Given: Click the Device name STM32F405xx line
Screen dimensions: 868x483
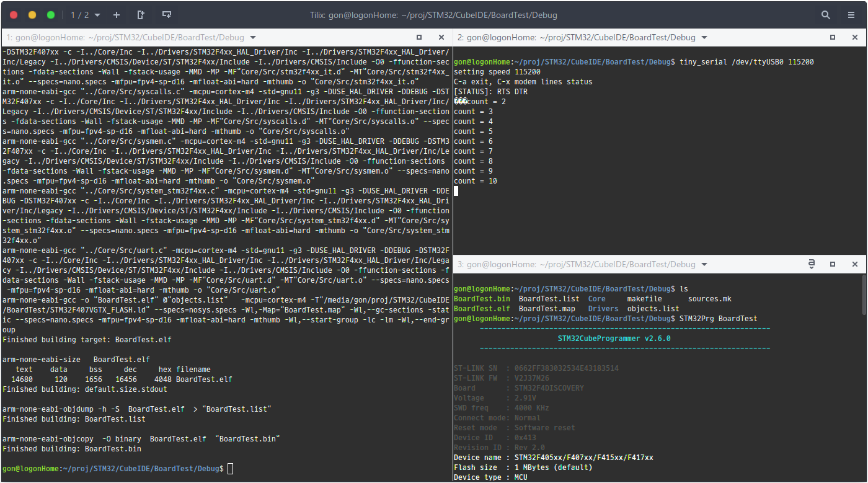Looking at the screenshot, I should [554, 458].
